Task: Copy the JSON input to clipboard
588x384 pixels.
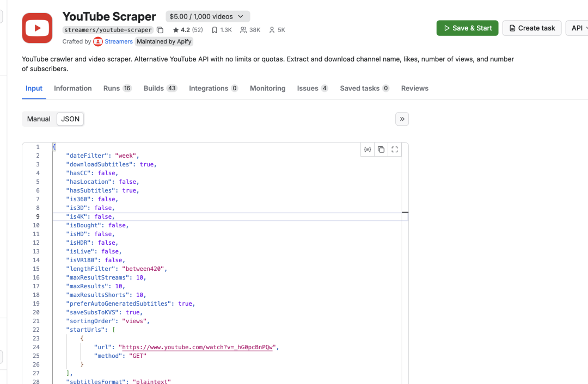Action: [381, 150]
